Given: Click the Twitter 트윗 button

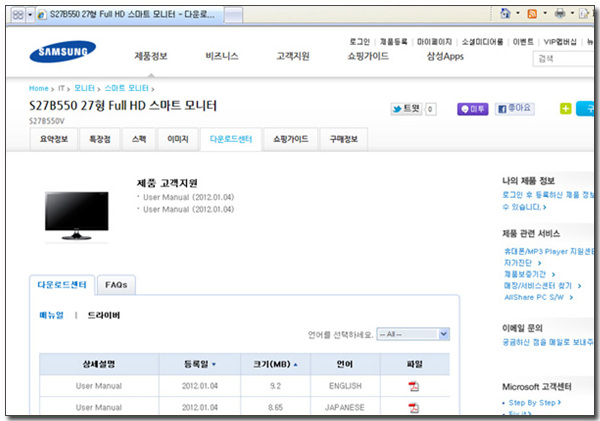Looking at the screenshot, I should 406,109.
